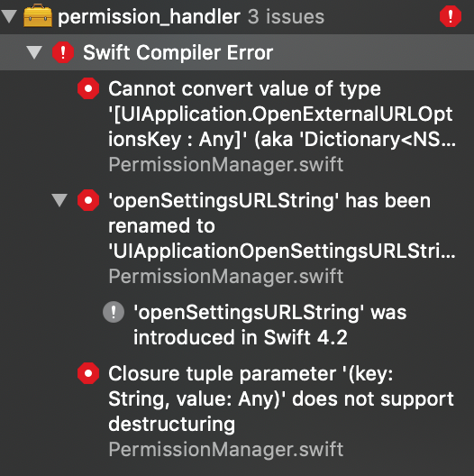This screenshot has width=474, height=476.
Task: Select the Swift Compiler Error row
Action: pyautogui.click(x=237, y=52)
